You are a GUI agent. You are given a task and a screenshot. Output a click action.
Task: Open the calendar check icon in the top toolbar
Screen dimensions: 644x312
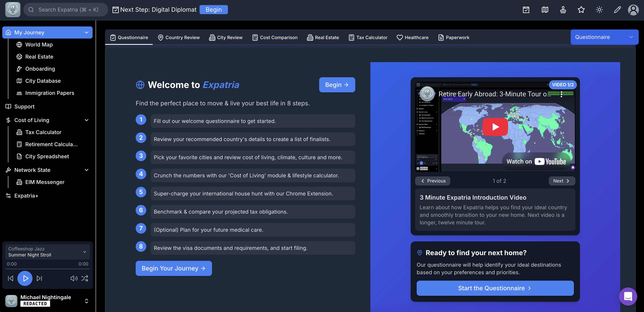click(x=526, y=10)
